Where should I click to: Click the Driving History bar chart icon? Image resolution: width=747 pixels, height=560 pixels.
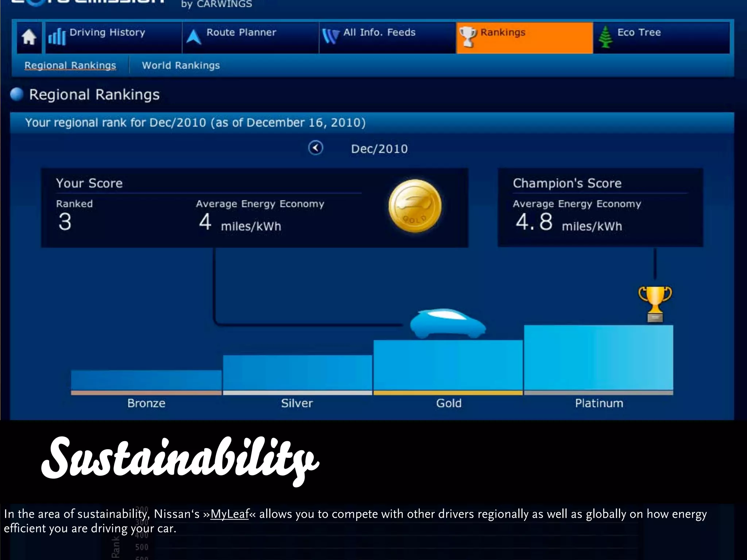(x=57, y=36)
